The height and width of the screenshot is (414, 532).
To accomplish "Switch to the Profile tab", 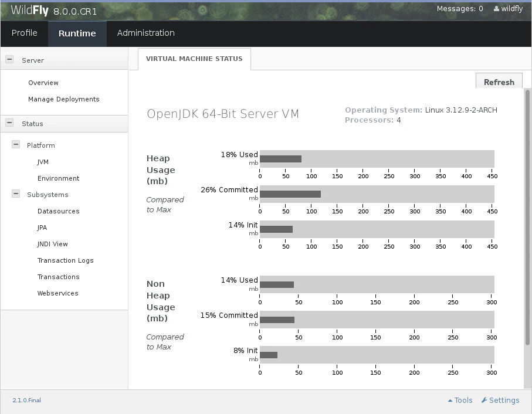I will click(x=24, y=33).
